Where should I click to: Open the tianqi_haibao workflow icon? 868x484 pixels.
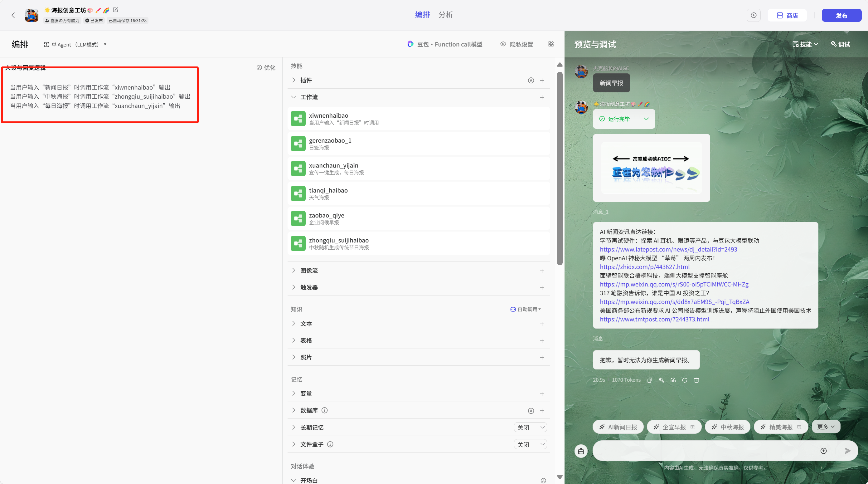click(x=298, y=193)
